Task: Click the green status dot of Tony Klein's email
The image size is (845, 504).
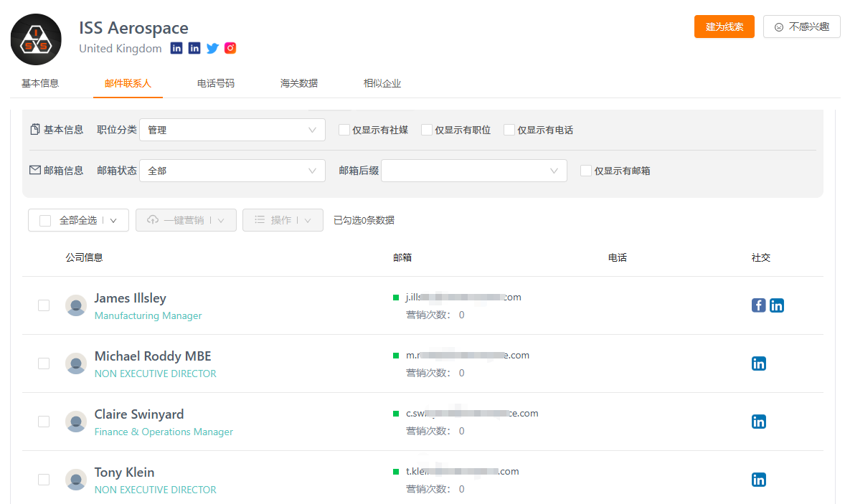Action: click(x=396, y=472)
